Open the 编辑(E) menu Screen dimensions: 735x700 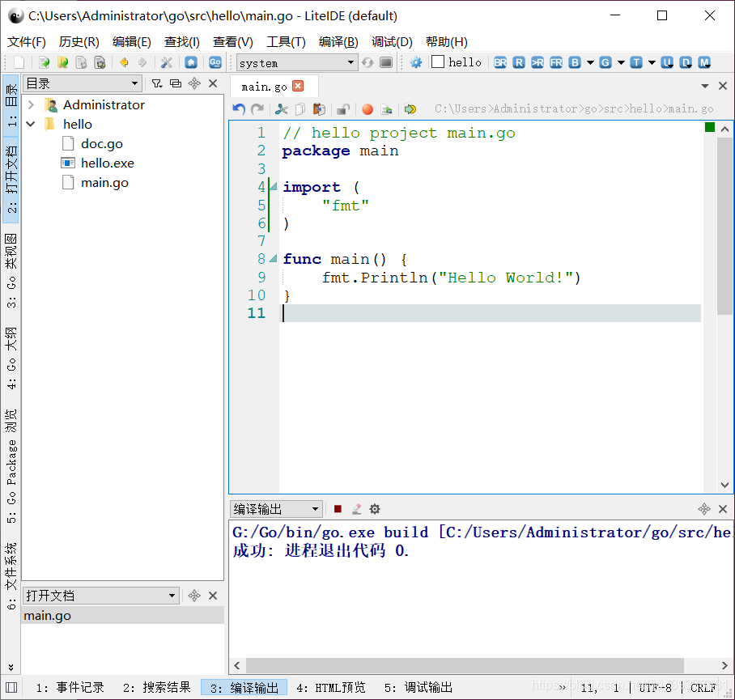pyautogui.click(x=132, y=42)
